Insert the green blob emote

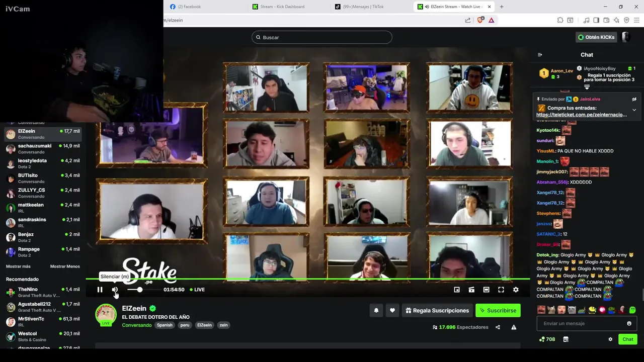pyautogui.click(x=632, y=310)
